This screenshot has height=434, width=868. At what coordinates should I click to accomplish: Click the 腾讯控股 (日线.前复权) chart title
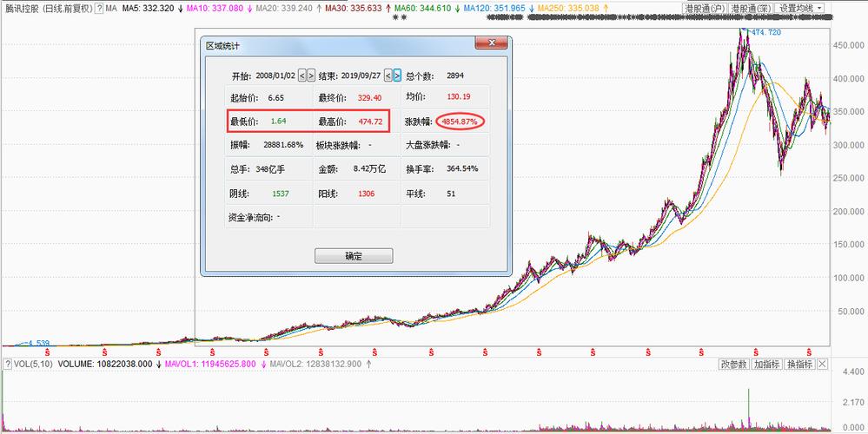click(x=47, y=9)
